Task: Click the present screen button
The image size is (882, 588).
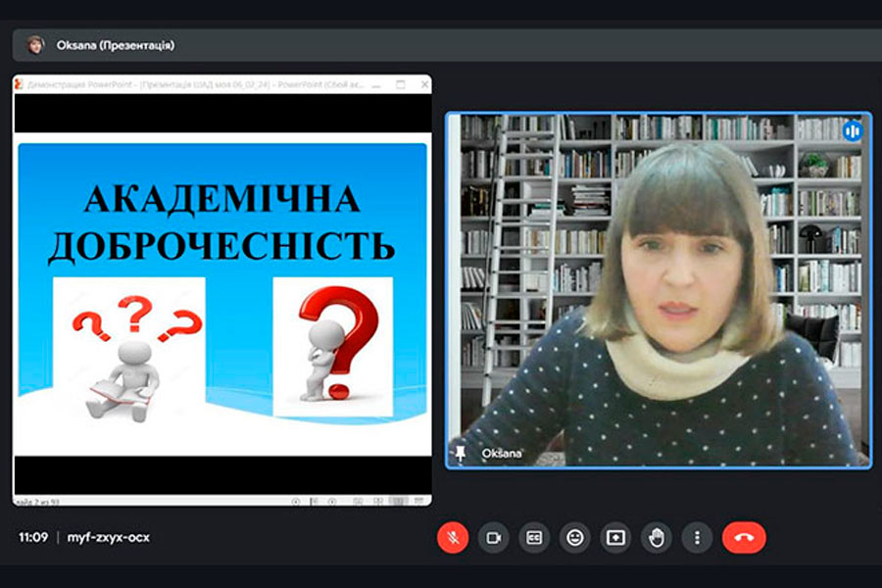Action: tap(615, 538)
